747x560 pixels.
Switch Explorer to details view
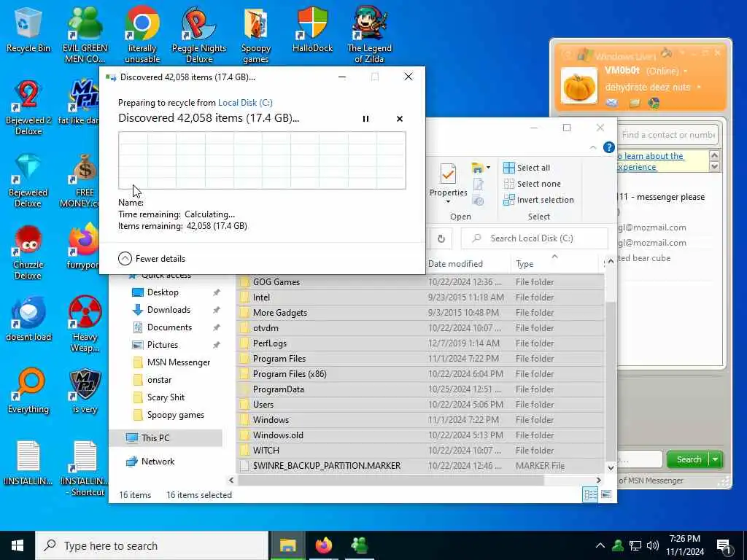coord(589,495)
